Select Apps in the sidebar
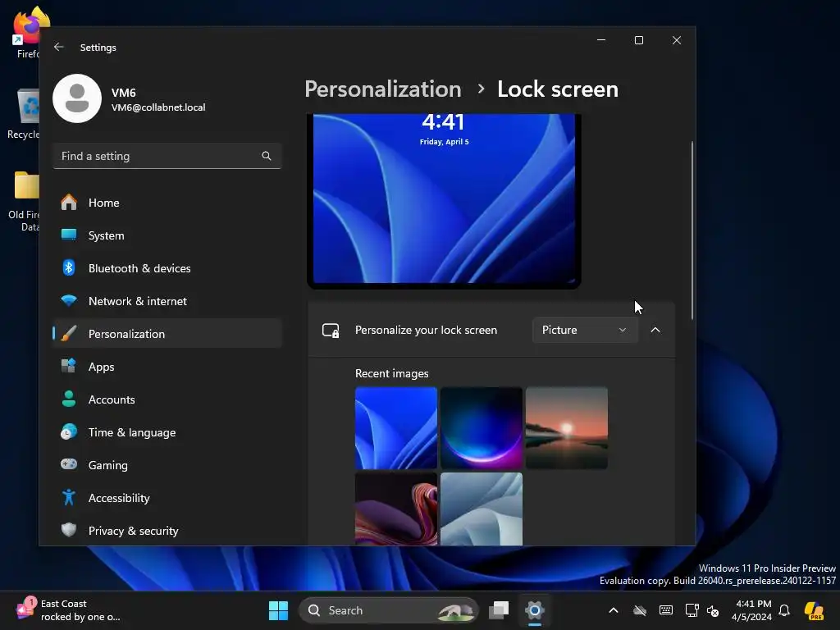This screenshot has height=630, width=840. coord(167,367)
